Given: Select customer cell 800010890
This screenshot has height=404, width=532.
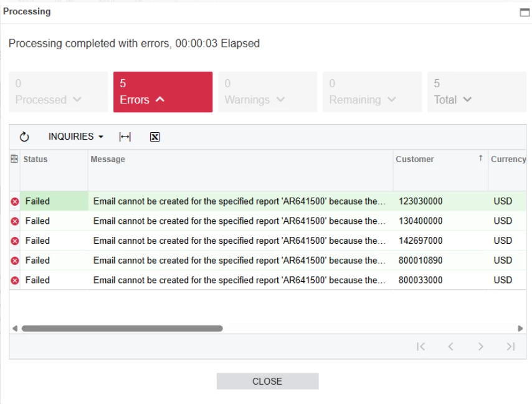Looking at the screenshot, I should (x=440, y=261).
